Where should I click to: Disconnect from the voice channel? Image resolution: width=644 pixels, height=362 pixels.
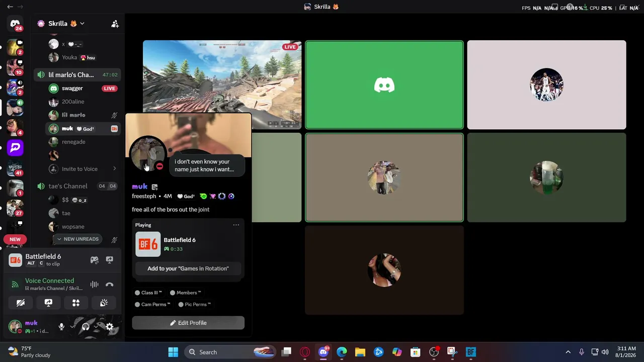(x=109, y=285)
